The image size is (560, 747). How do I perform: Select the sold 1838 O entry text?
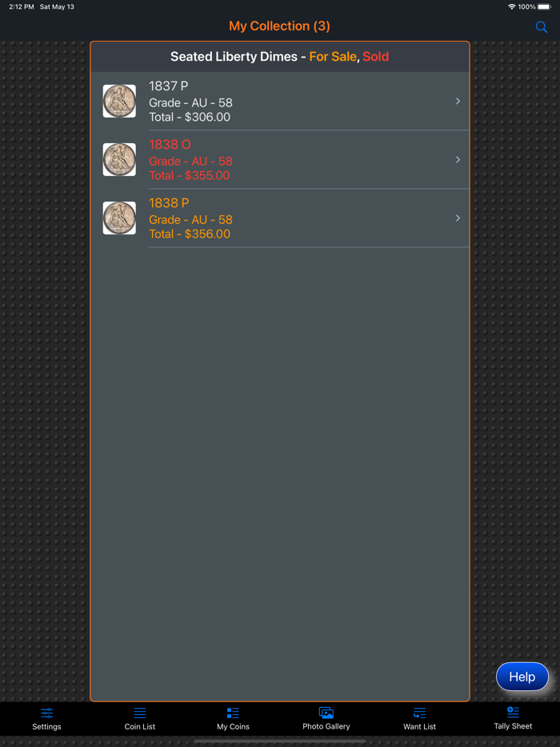click(190, 160)
